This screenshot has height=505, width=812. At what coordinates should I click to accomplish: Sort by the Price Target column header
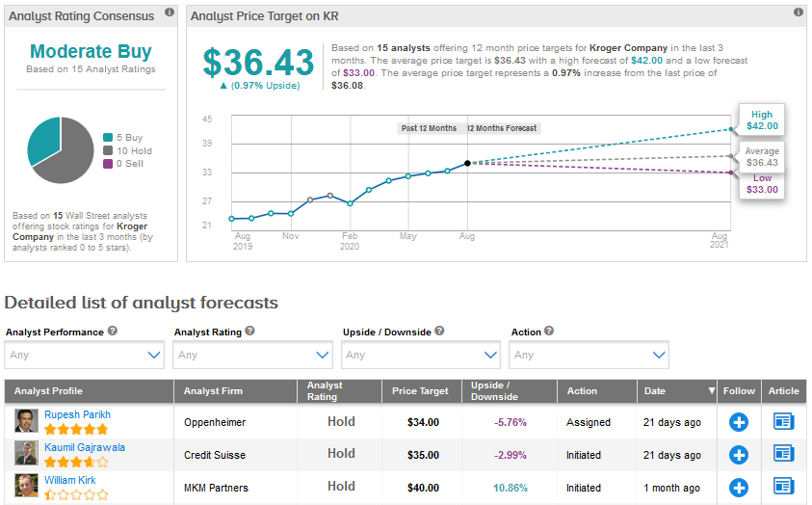[x=420, y=391]
